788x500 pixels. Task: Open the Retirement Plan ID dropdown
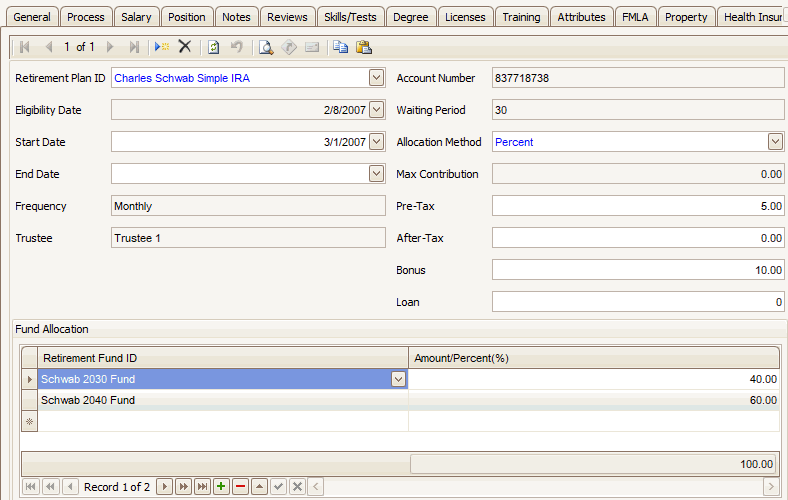coord(376,78)
